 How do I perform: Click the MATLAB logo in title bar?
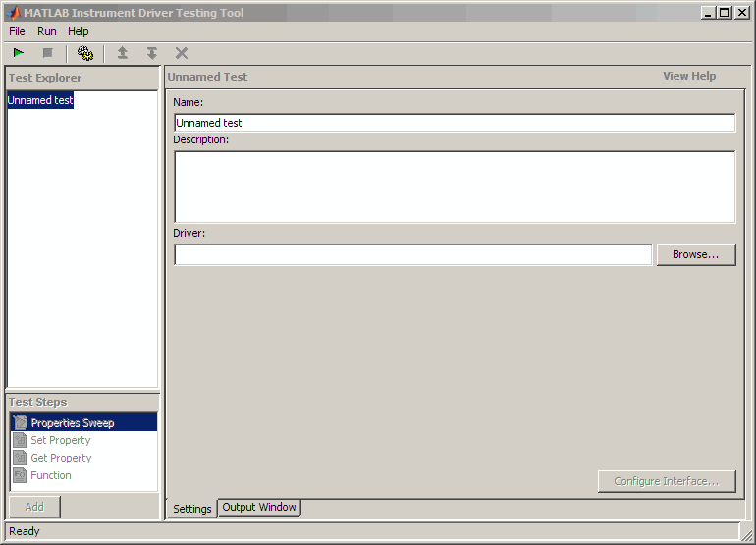click(x=14, y=13)
